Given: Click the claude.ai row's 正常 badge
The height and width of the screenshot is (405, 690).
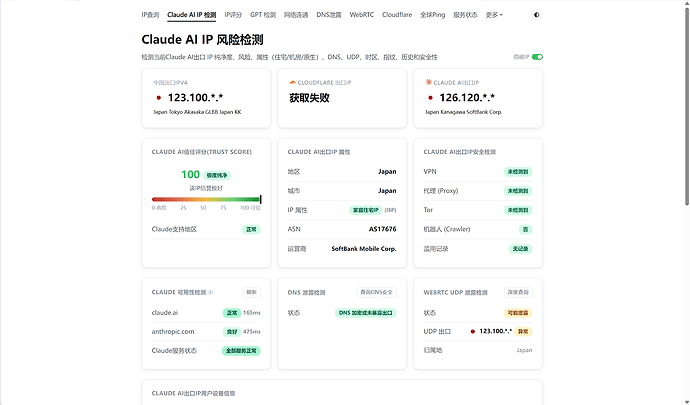Looking at the screenshot, I should pyautogui.click(x=232, y=313).
